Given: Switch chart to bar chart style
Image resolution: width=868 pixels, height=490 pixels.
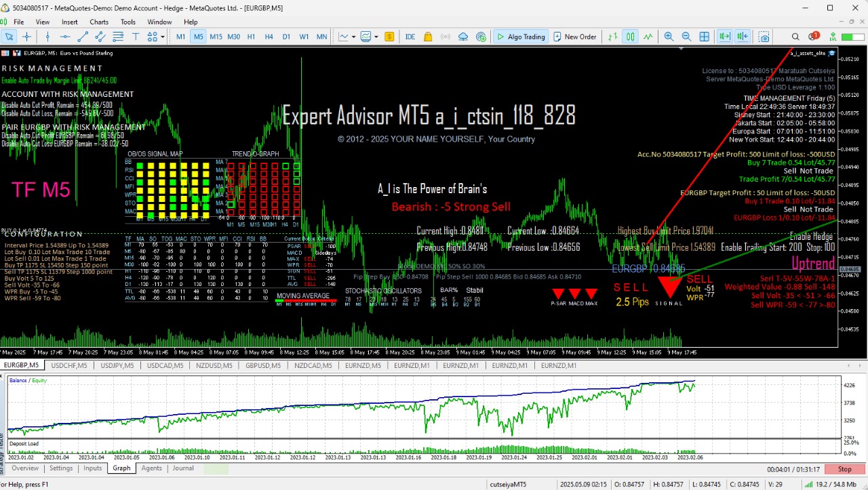Looking at the screenshot, I should (x=613, y=37).
